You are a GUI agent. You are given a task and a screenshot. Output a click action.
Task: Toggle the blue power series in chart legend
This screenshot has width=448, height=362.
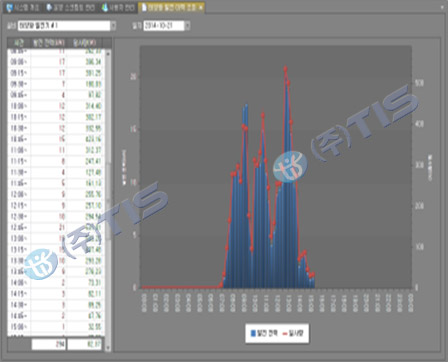(263, 333)
